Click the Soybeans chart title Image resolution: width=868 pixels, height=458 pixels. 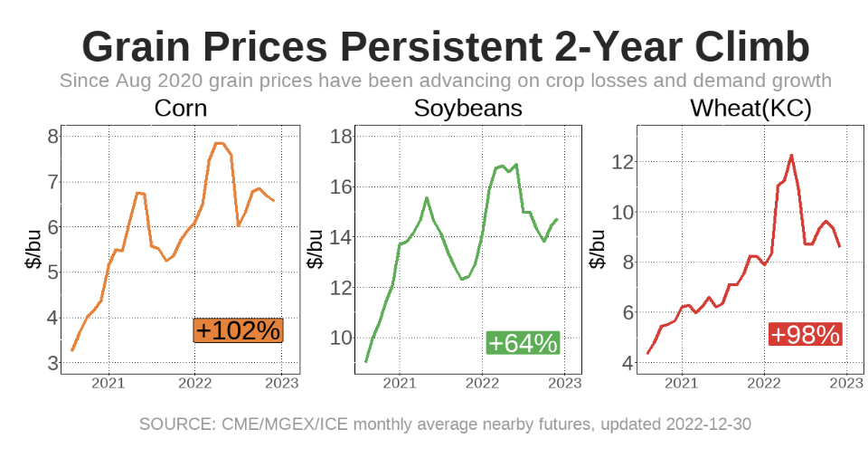467,109
